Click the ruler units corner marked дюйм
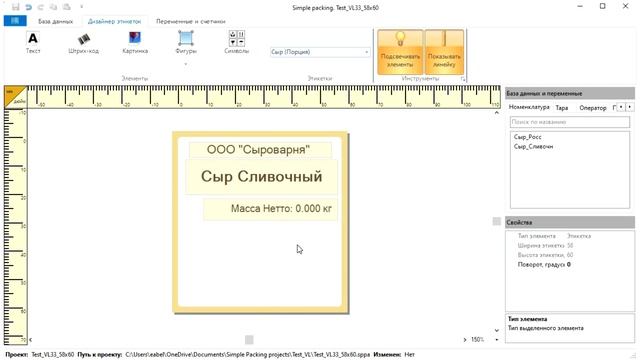This screenshot has width=640, height=360. click(x=15, y=96)
